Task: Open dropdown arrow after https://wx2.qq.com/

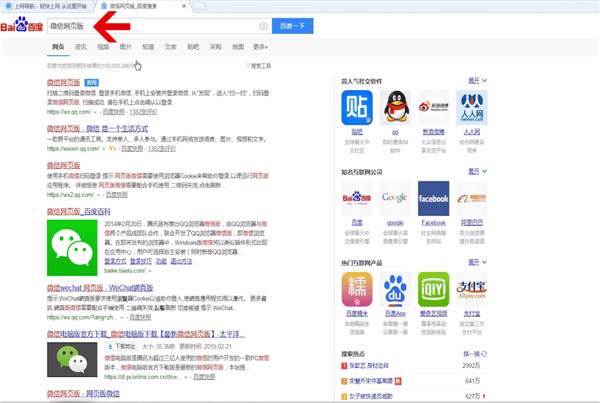Action: pos(98,195)
